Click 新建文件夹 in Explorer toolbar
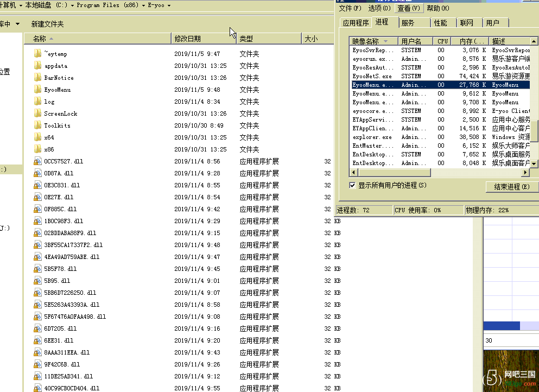Image resolution: width=539 pixels, height=392 pixels. [x=47, y=24]
